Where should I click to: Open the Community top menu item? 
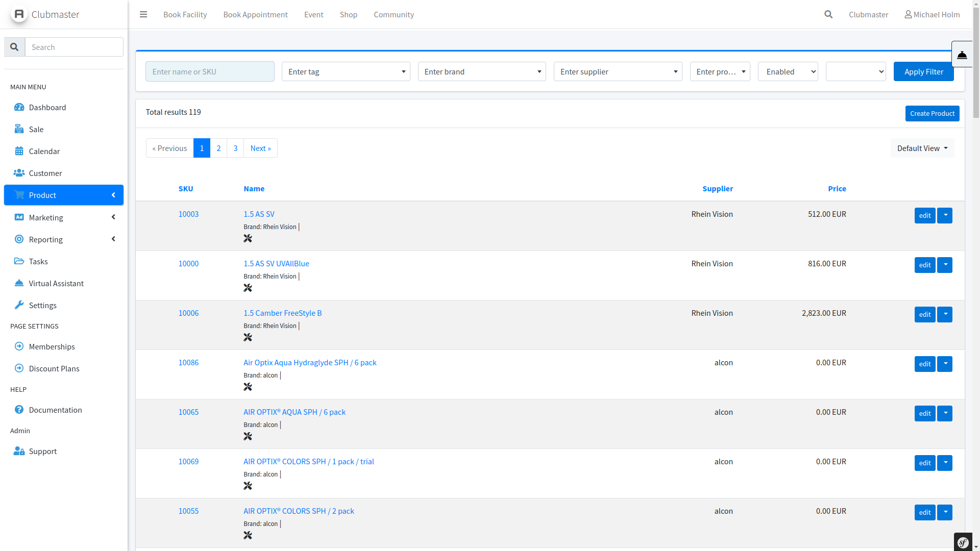394,14
